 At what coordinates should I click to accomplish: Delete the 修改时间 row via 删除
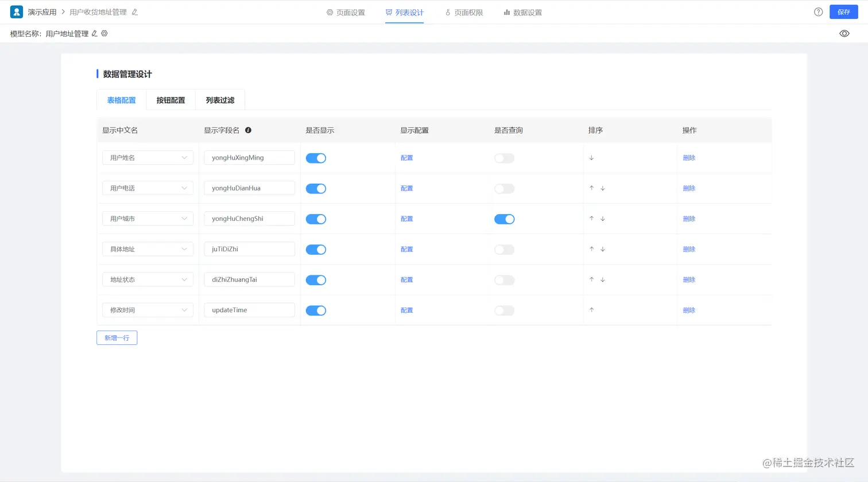click(689, 310)
